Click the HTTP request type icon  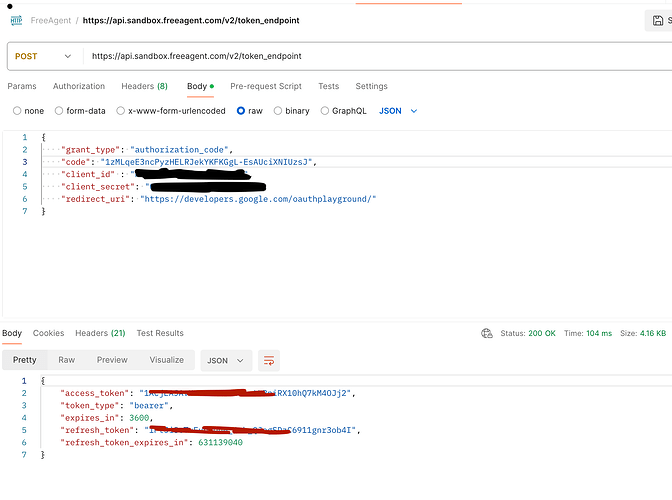point(16,20)
